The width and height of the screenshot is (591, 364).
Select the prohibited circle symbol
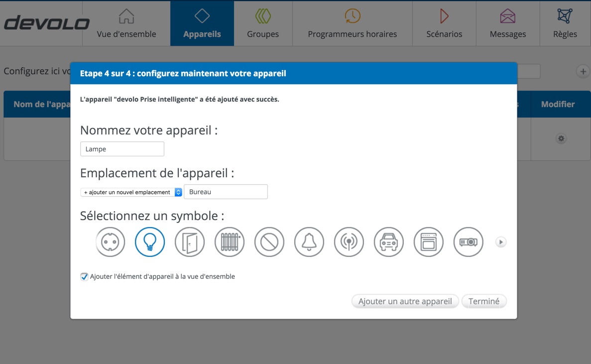pos(269,242)
